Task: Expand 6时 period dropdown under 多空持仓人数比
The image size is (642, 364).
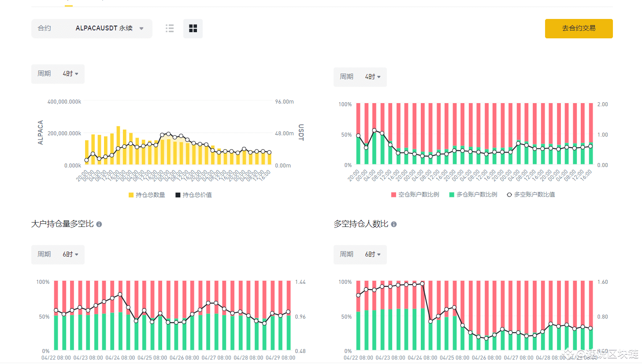Action: [x=373, y=255]
